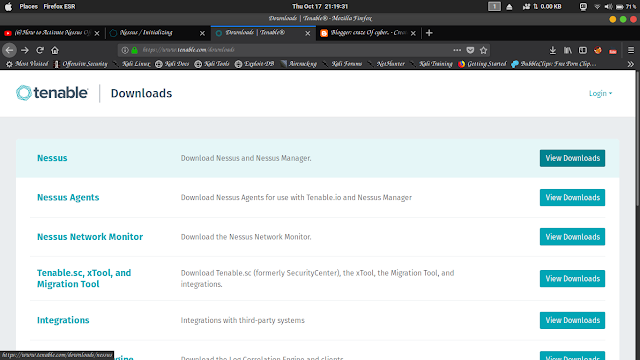View Downloads for Nessus Agents

click(x=572, y=198)
